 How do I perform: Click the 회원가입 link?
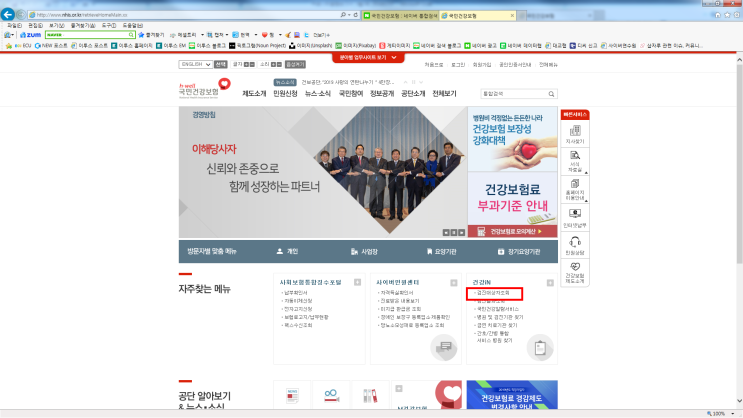482,65
